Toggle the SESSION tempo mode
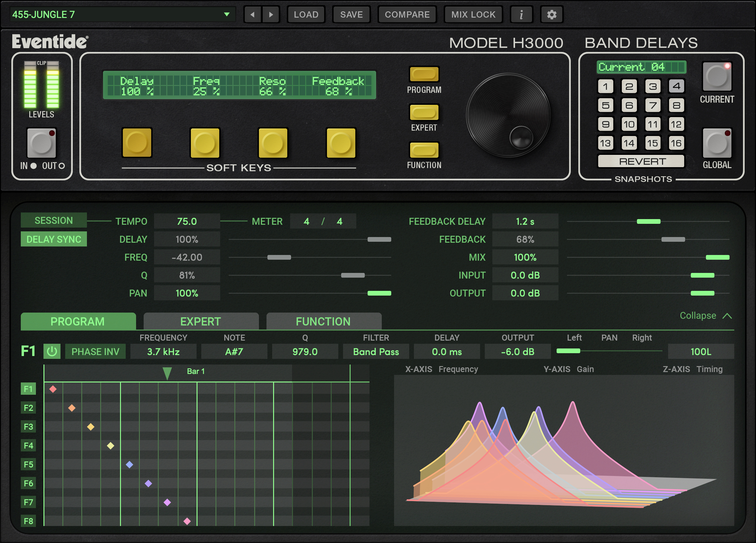The height and width of the screenshot is (543, 756). pyautogui.click(x=54, y=220)
